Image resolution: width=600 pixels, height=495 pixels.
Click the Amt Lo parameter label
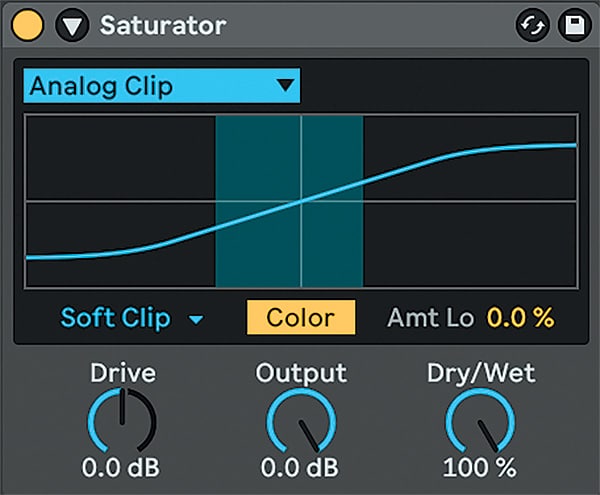430,318
